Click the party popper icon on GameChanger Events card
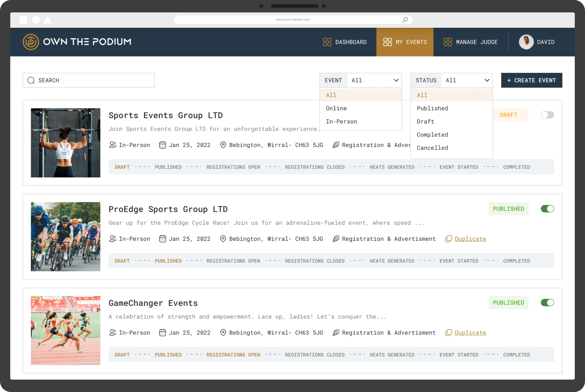The height and width of the screenshot is (392, 585). click(x=336, y=332)
